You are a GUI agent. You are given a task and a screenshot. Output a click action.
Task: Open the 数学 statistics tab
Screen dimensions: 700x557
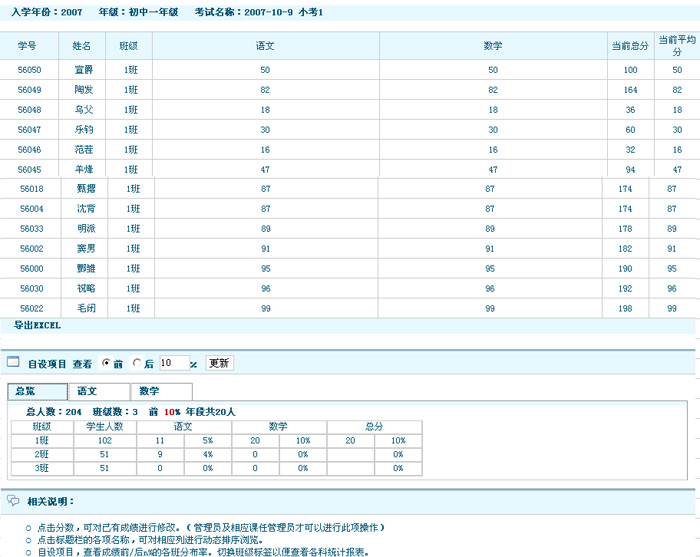[x=149, y=391]
